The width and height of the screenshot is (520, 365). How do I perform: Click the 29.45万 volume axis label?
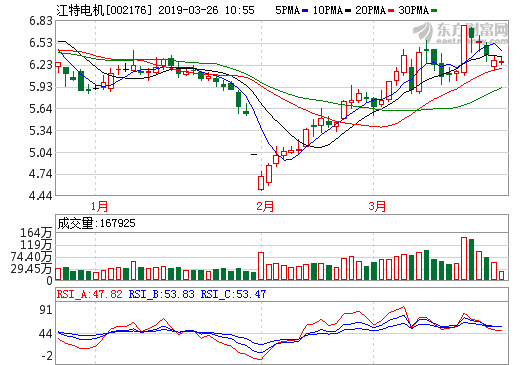click(31, 269)
